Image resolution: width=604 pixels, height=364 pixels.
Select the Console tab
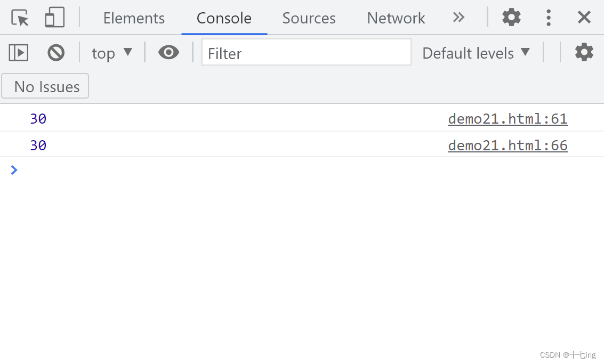224,18
